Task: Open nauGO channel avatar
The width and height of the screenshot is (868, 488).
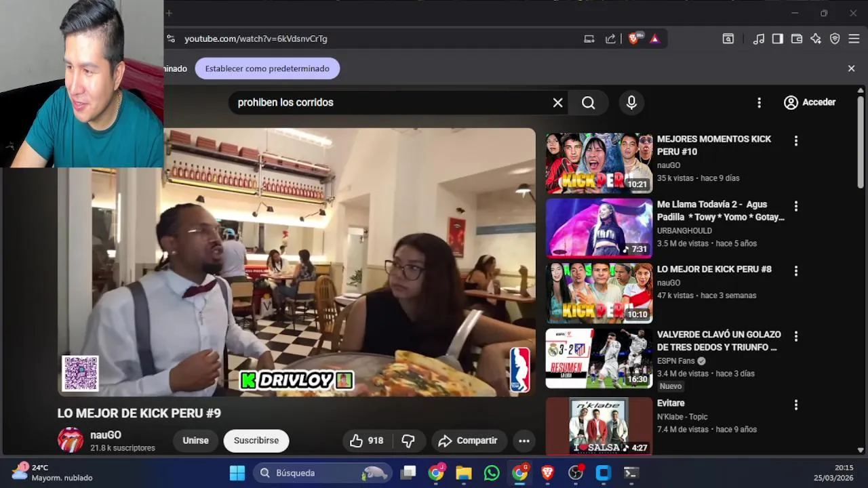Action: 71,441
